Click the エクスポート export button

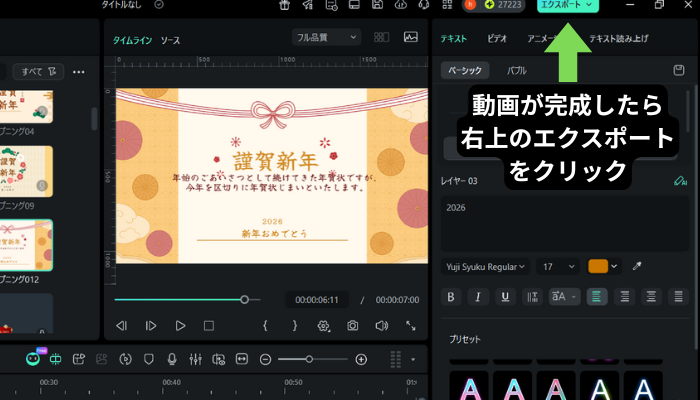[567, 5]
